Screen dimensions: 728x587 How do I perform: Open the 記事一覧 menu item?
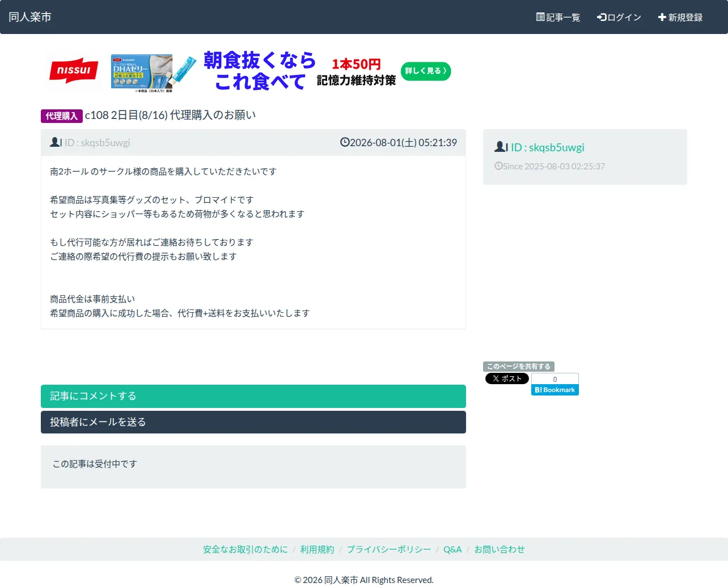coord(558,18)
